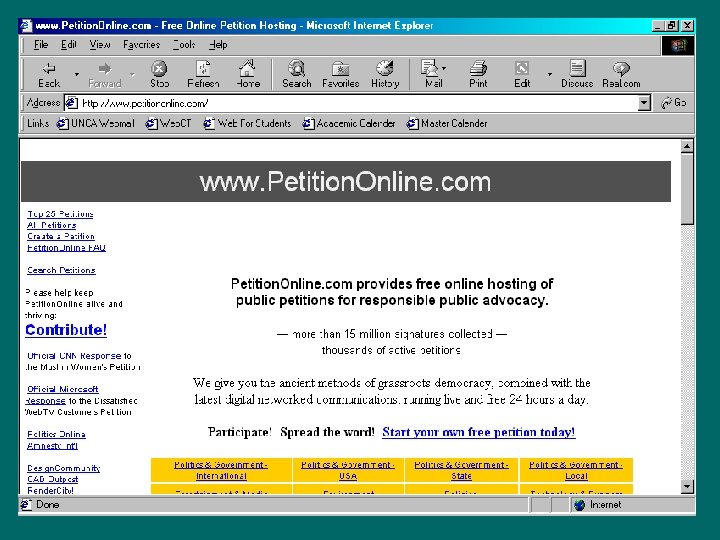Open Politics Online link

[56, 434]
